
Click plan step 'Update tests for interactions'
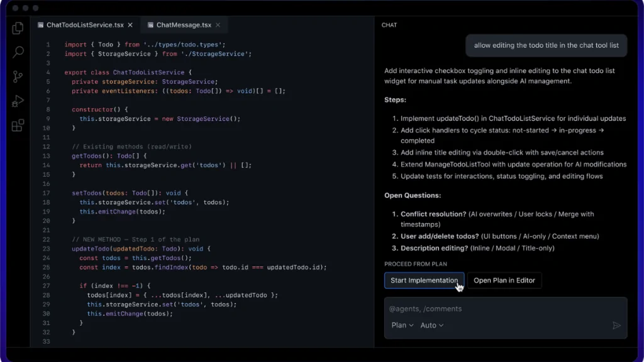501,176
